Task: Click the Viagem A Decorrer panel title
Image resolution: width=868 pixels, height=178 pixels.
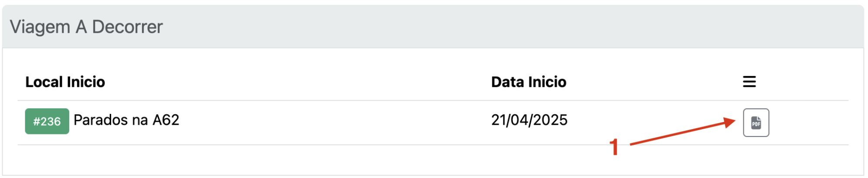Action: click(86, 27)
